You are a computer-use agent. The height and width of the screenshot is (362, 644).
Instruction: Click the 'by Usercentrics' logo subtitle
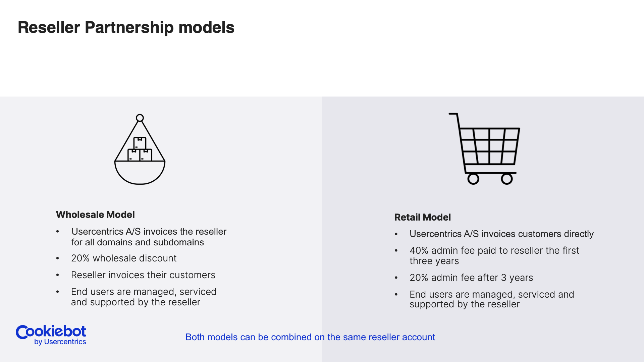pyautogui.click(x=60, y=342)
